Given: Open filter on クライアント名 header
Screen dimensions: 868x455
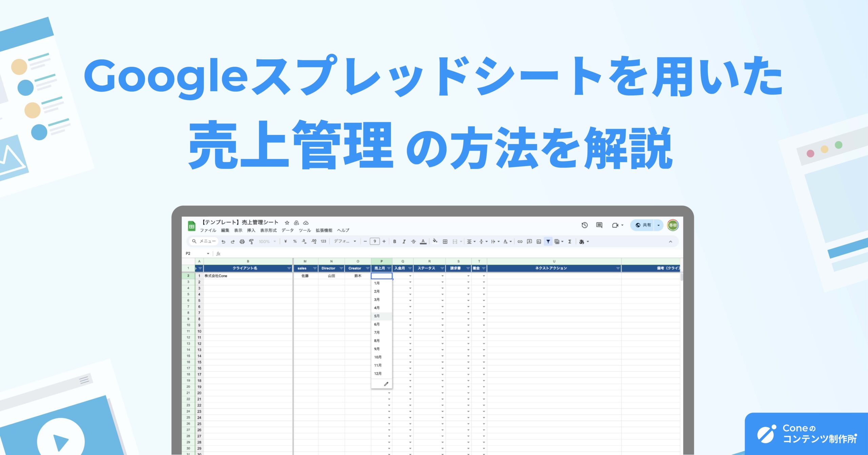Looking at the screenshot, I should pyautogui.click(x=289, y=268).
